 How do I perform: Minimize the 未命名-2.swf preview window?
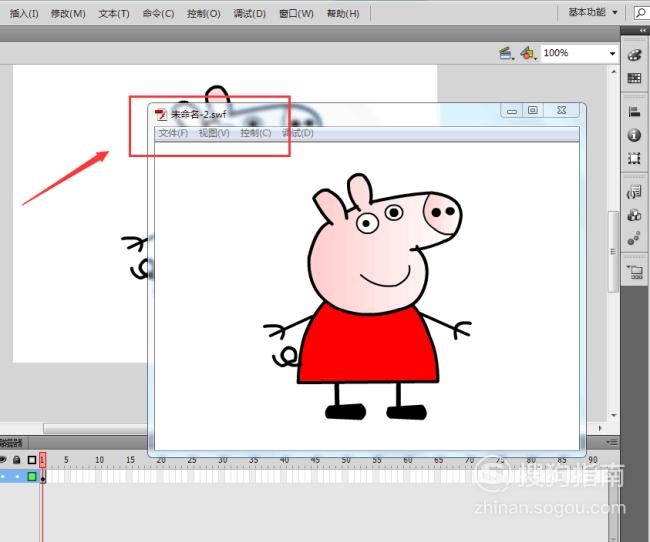pyautogui.click(x=512, y=110)
